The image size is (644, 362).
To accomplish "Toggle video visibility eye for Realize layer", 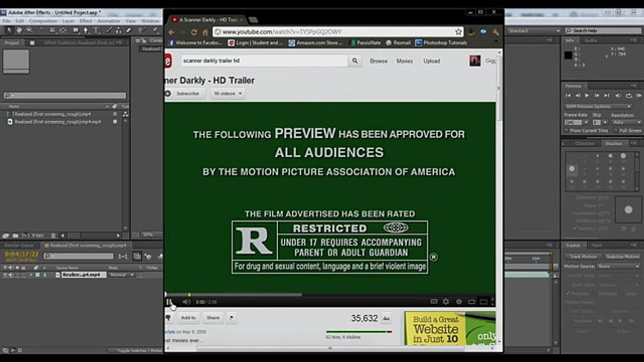I will (x=5, y=275).
